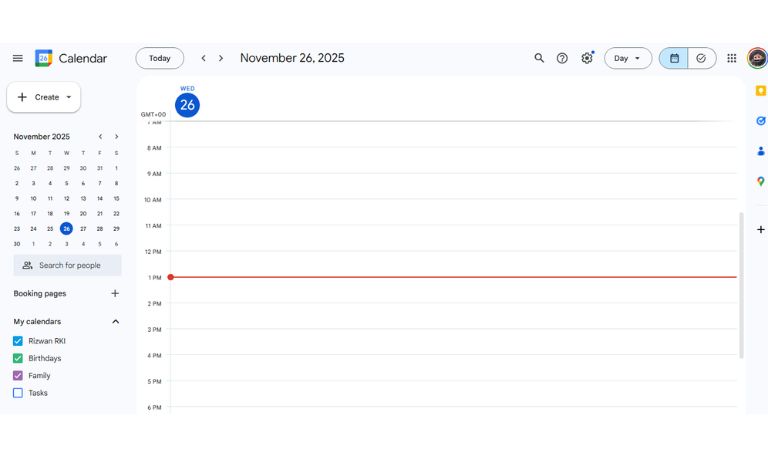Image resolution: width=768 pixels, height=460 pixels.
Task: Enable the Tasks calendar checkbox
Action: point(18,393)
